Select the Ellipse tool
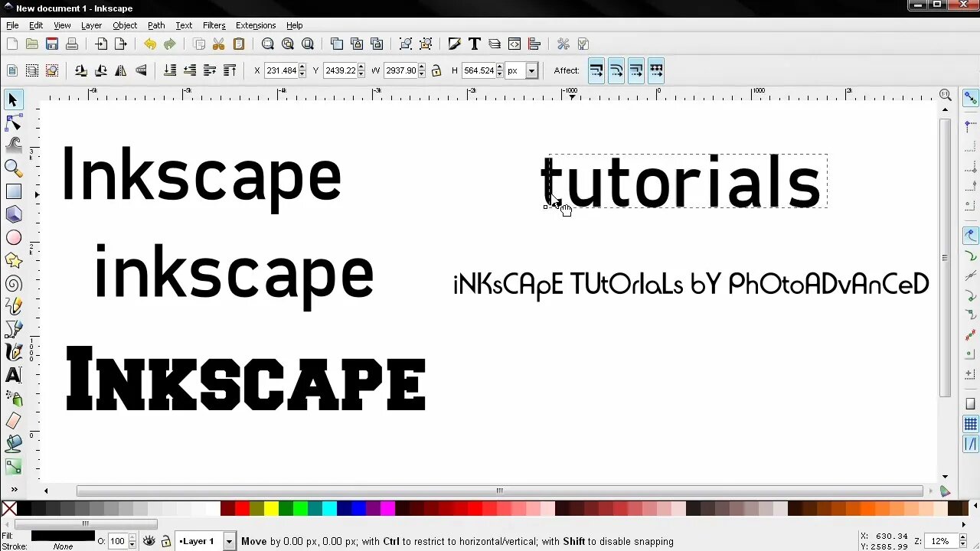The image size is (980, 551). (13, 238)
